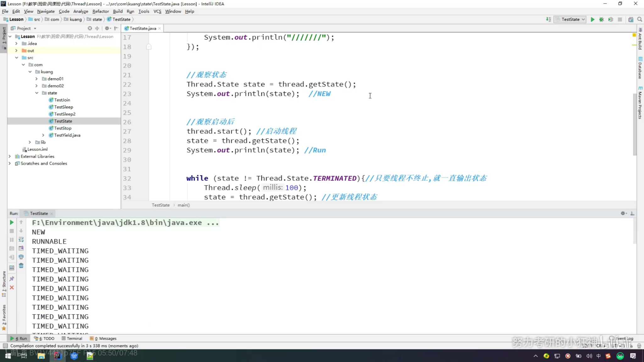Toggle the Structure tool window side tab
This screenshot has height=362, width=644.
coord(4,284)
